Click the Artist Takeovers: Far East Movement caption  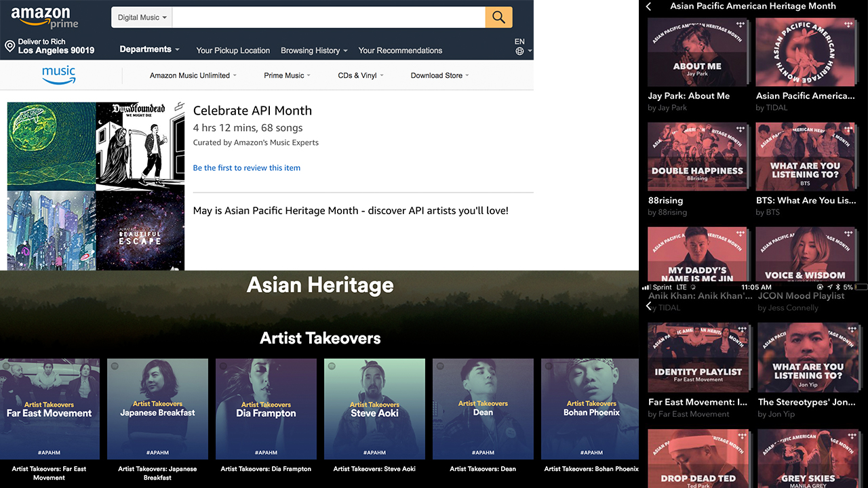coord(50,472)
